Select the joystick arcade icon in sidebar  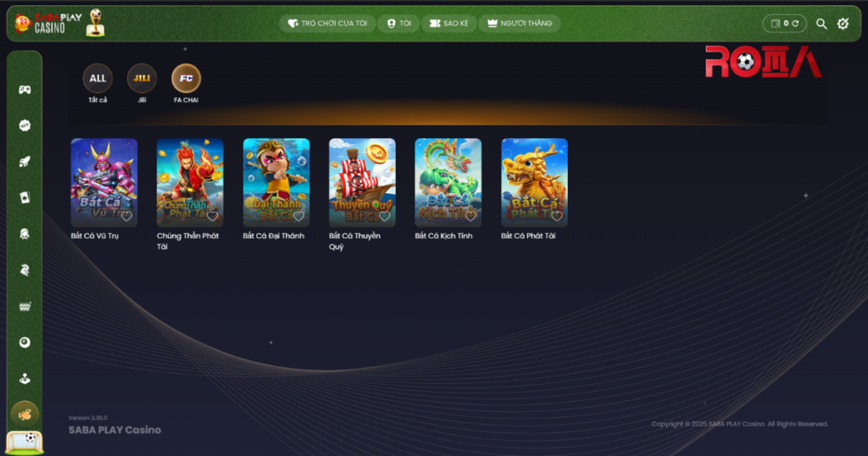click(25, 379)
